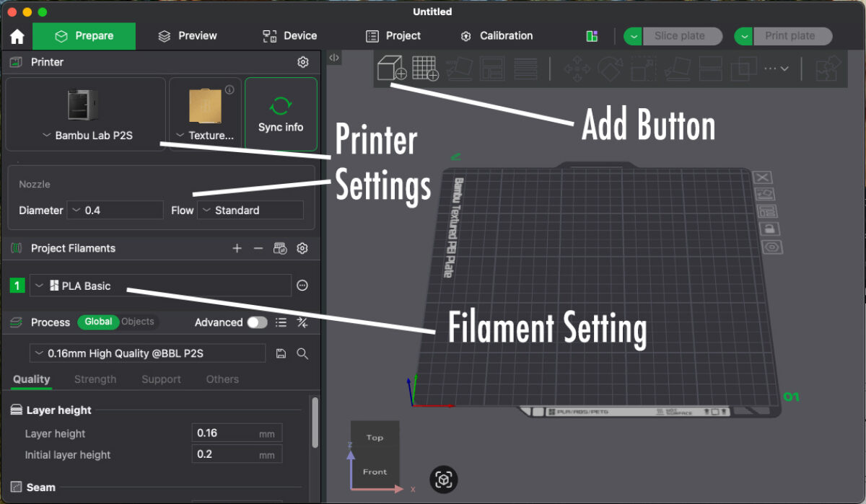866x504 pixels.
Task: Click the Print plate button
Action: point(792,36)
